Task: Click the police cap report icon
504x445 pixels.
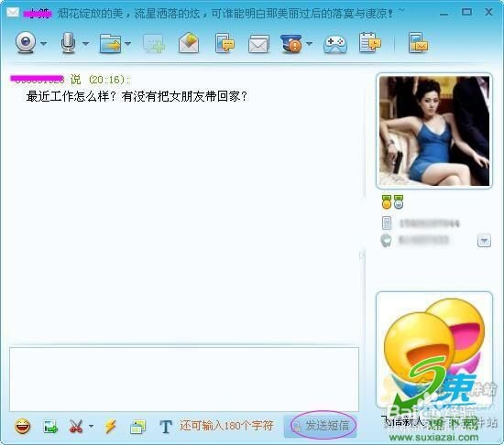Action: [x=291, y=43]
